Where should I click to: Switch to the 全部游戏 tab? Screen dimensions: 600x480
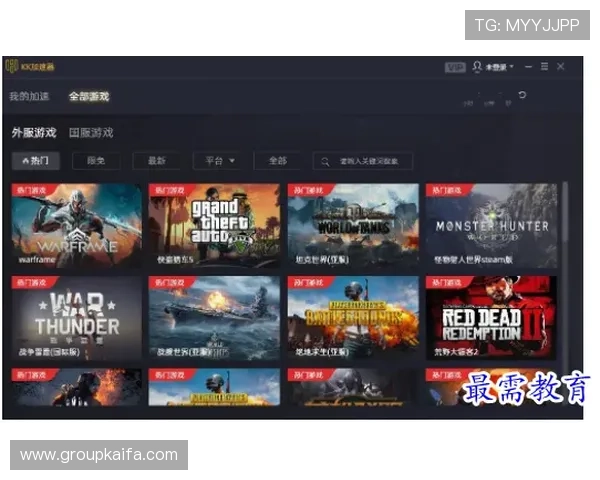(89, 97)
